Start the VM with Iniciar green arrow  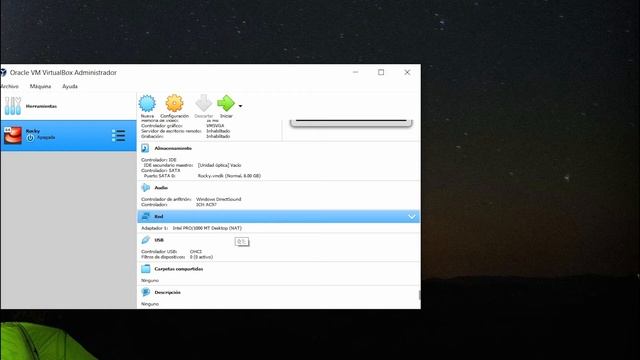pyautogui.click(x=226, y=103)
